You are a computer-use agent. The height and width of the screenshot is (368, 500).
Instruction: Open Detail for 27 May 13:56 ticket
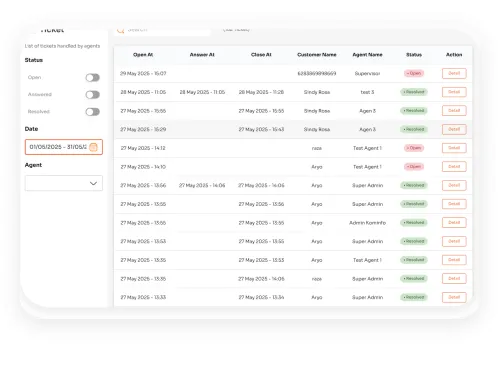coord(454,185)
